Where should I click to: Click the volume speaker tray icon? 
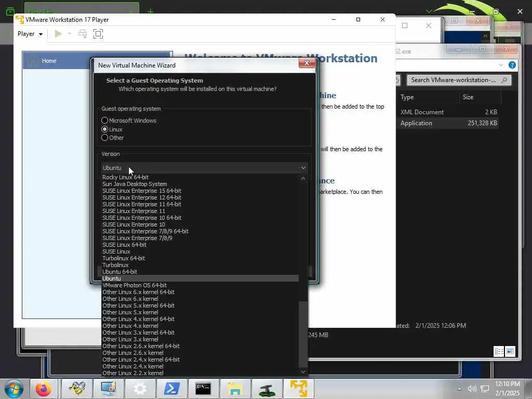click(472, 389)
